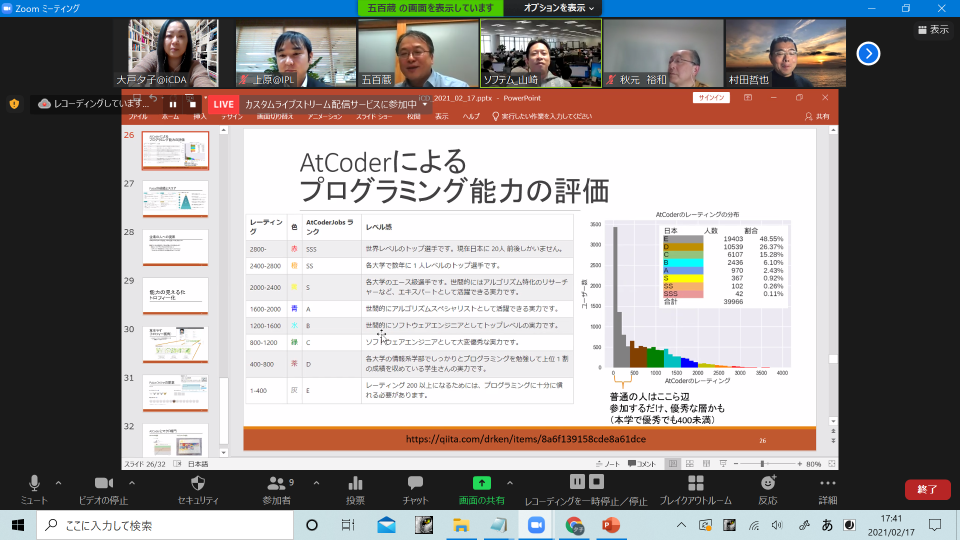Open Mail app from taskbar

pos(386,525)
